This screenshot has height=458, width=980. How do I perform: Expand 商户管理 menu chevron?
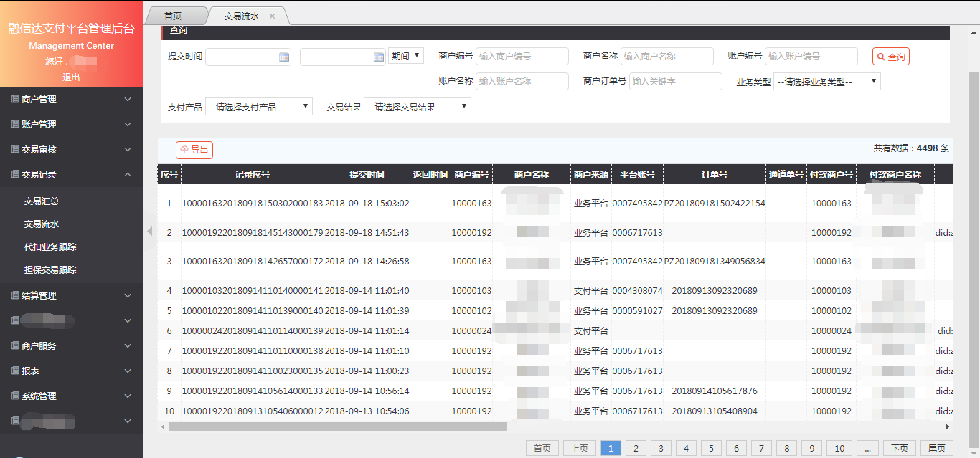pyautogui.click(x=128, y=100)
